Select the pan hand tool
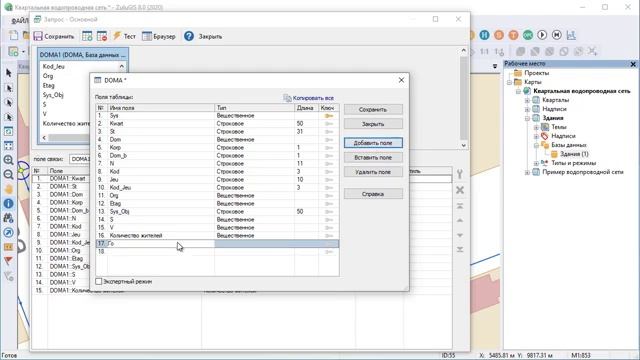 coord(9,189)
